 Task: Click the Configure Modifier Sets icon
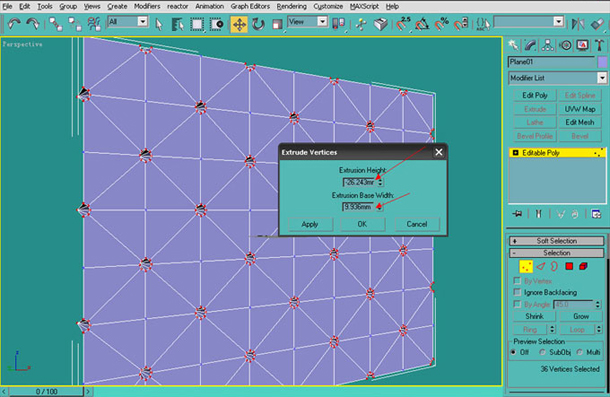596,214
